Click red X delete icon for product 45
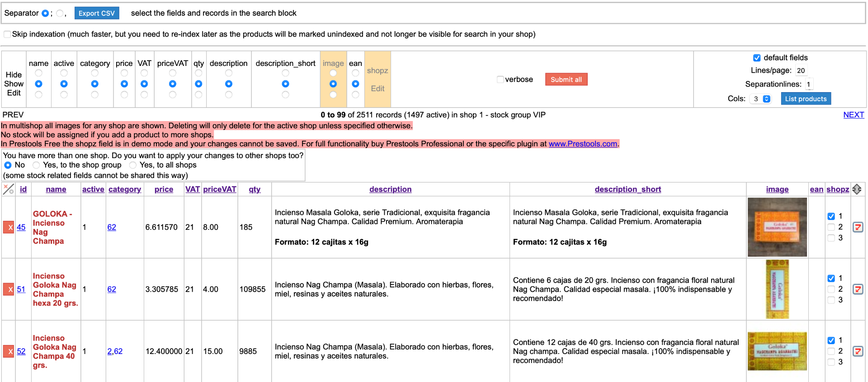 (8, 227)
